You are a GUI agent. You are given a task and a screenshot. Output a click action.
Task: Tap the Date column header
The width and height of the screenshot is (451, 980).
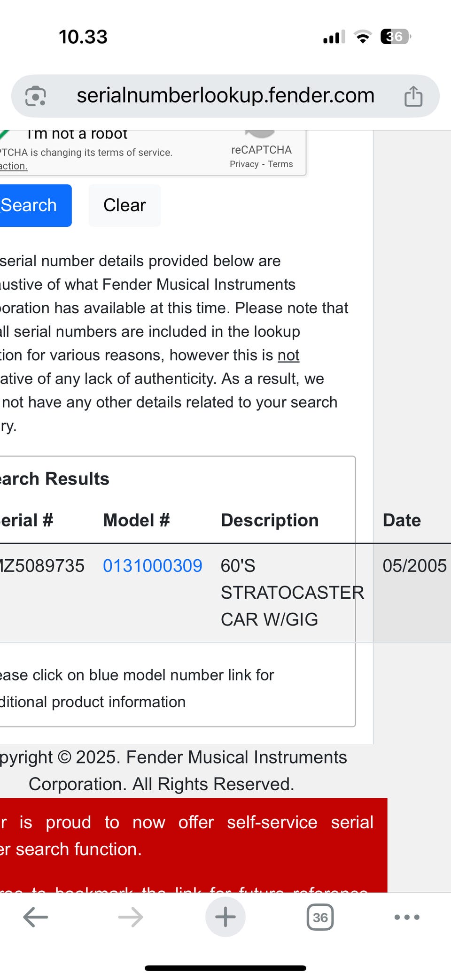402,520
